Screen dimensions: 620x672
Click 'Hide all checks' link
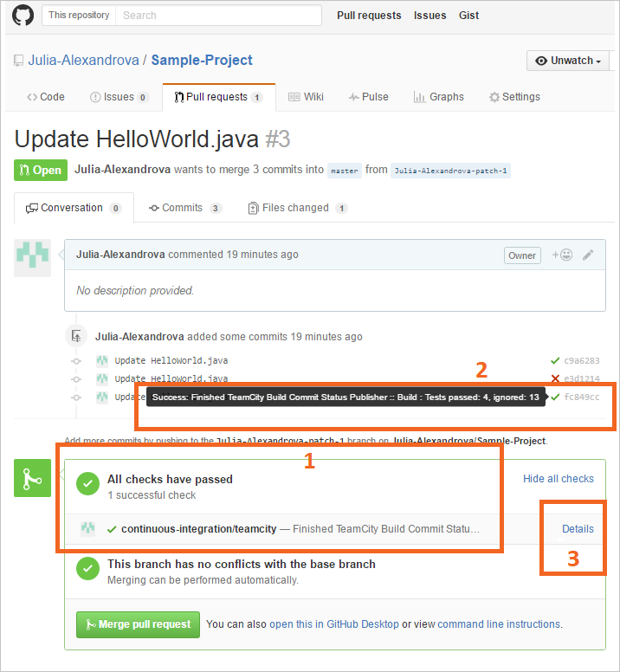[559, 479]
